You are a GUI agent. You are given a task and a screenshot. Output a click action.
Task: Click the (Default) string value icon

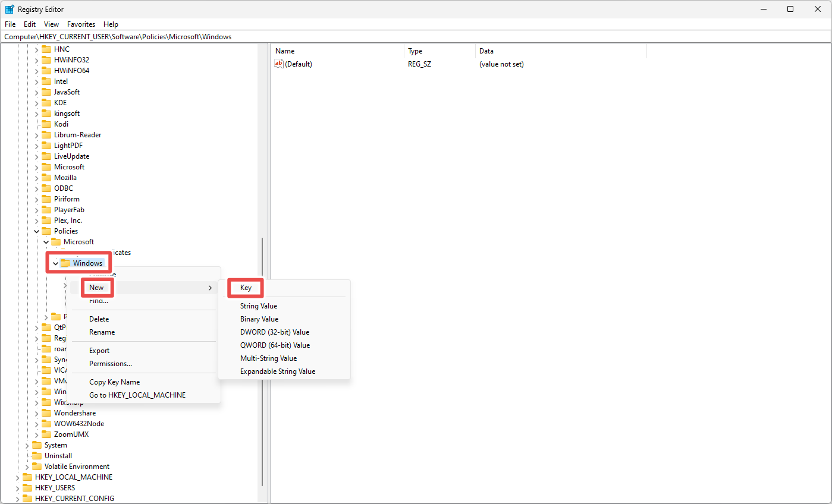pos(279,64)
